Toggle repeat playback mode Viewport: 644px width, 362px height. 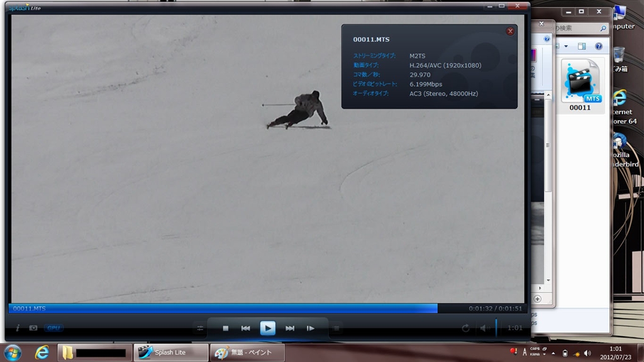click(465, 328)
